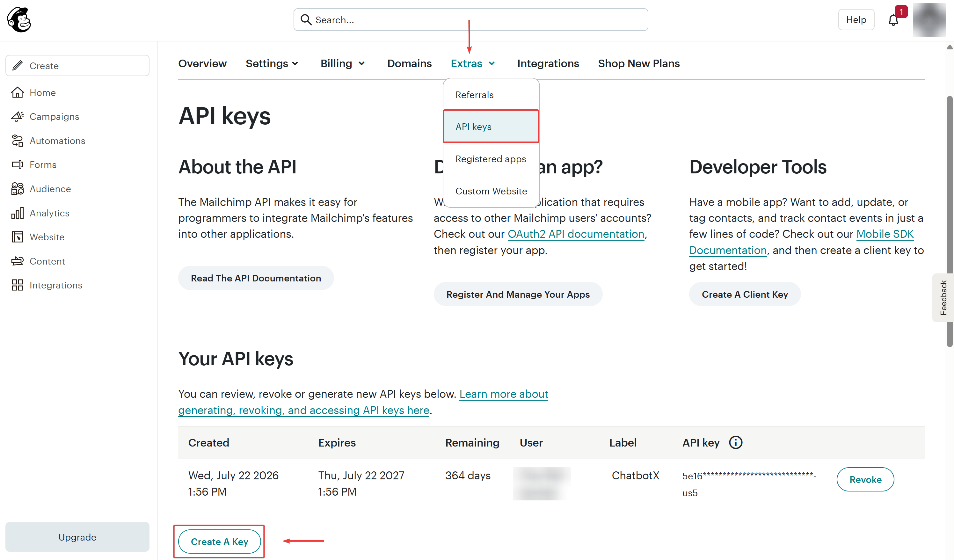Click the Expires column header
954x560 pixels.
point(337,442)
